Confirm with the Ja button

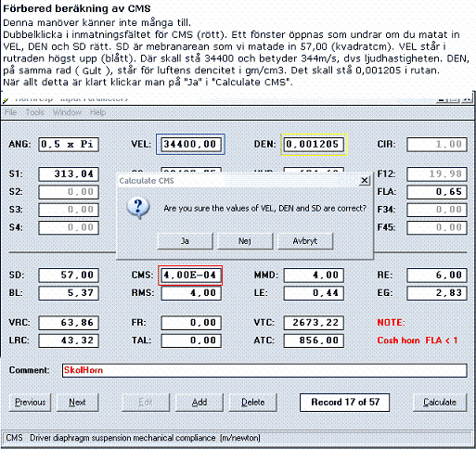185,241
